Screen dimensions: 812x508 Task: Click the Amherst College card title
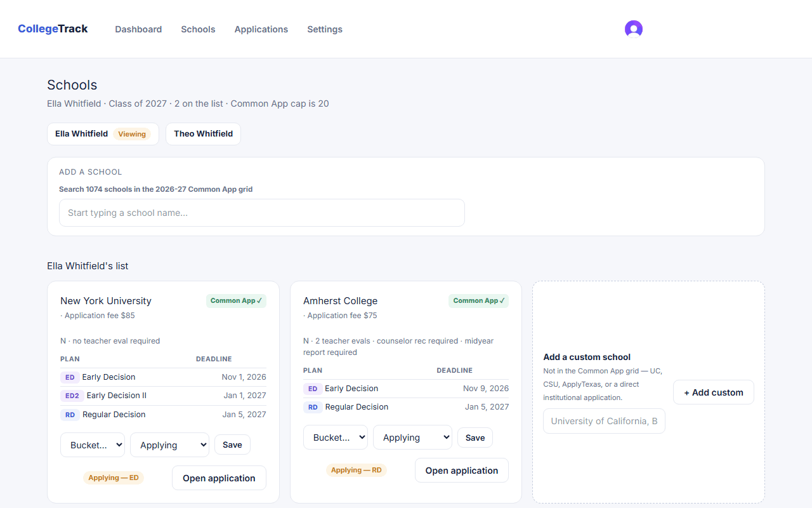340,301
